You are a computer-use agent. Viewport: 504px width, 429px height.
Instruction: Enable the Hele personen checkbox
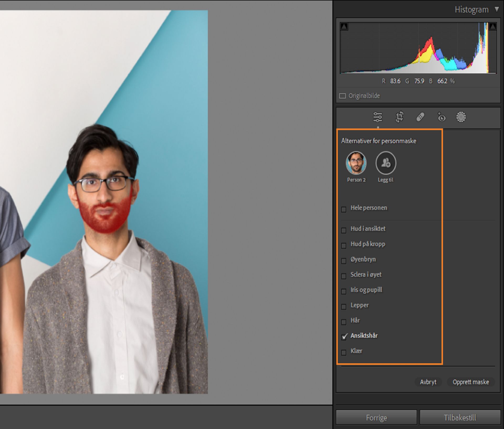(x=344, y=209)
